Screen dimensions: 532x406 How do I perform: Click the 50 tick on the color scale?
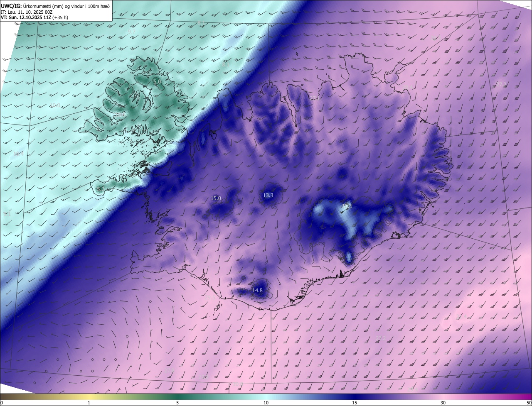click(x=529, y=403)
